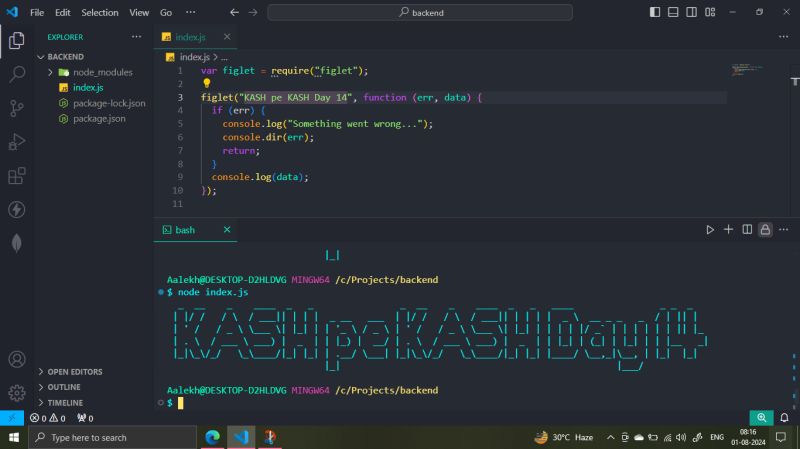Open the Go menu
Viewport: 800px width, 449px height.
click(x=166, y=12)
